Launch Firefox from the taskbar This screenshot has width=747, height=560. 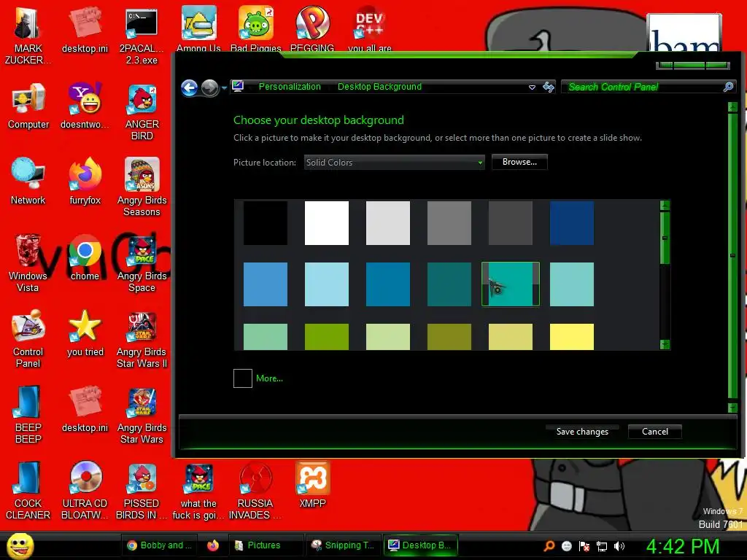(x=213, y=545)
